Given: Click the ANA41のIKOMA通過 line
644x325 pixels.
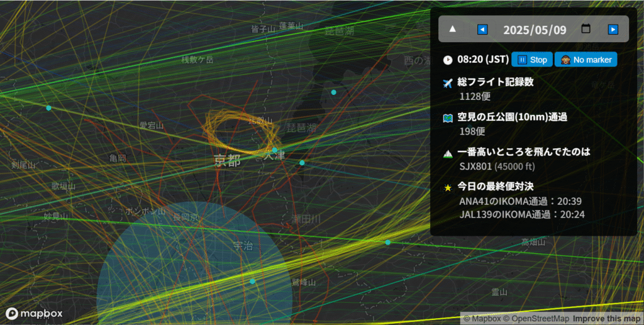Looking at the screenshot, I should [x=520, y=201].
